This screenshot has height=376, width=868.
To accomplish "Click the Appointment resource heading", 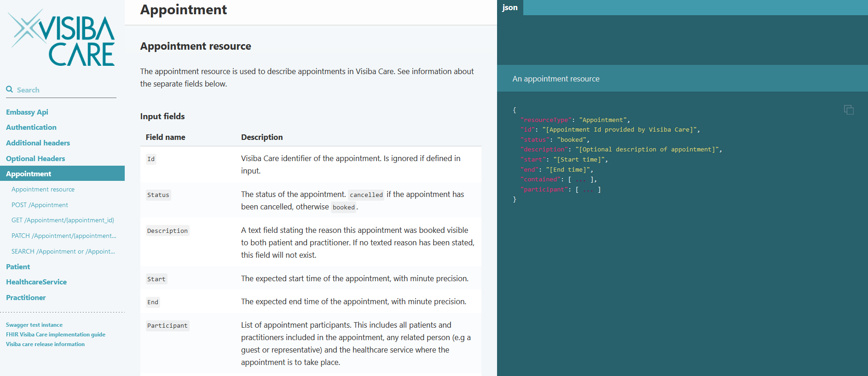I will click(x=196, y=46).
